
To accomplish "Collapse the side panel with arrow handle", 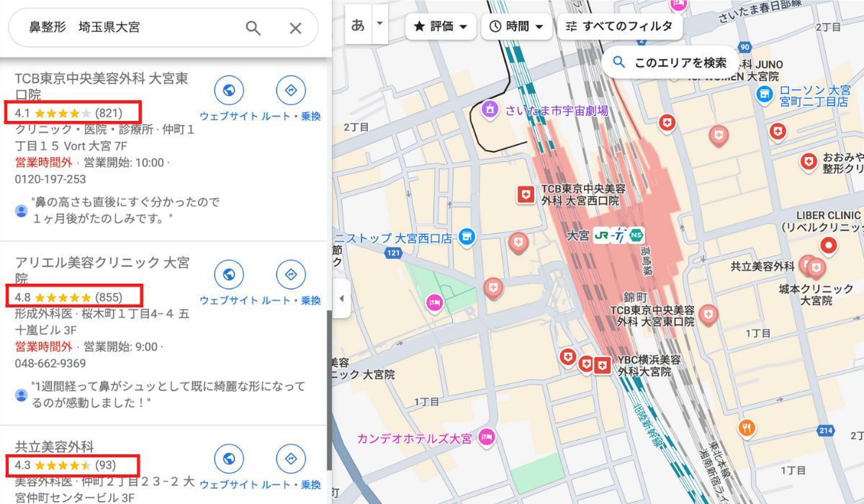I will click(341, 298).
